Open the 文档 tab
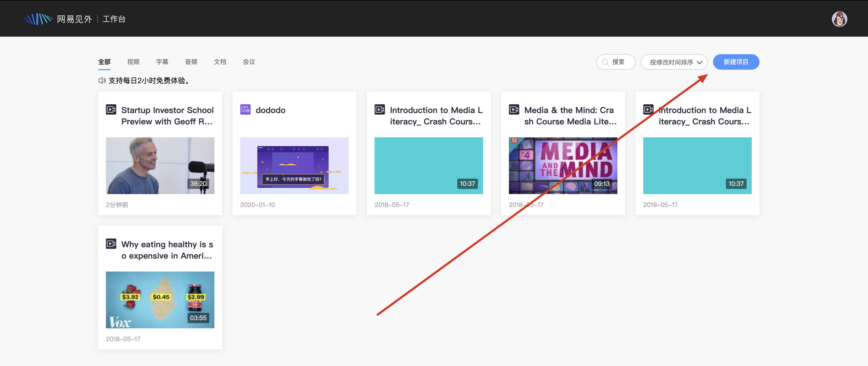This screenshot has height=366, width=868. pyautogui.click(x=220, y=62)
